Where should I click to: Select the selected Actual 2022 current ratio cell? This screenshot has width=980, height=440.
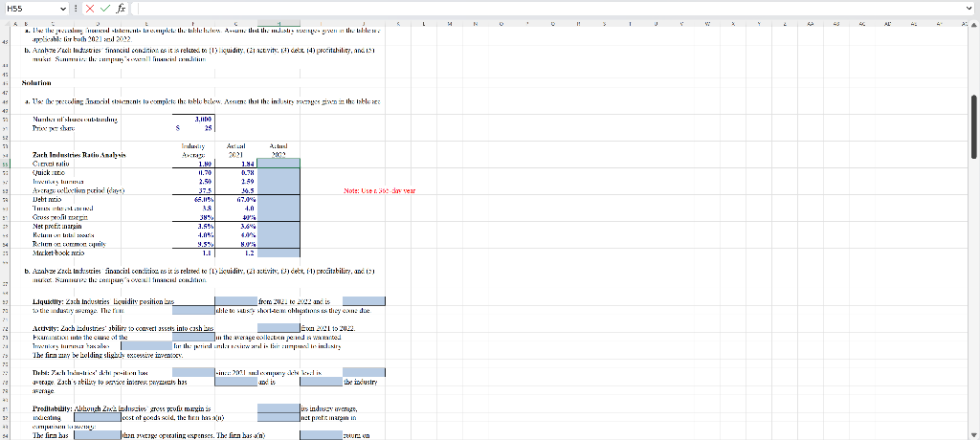278,164
